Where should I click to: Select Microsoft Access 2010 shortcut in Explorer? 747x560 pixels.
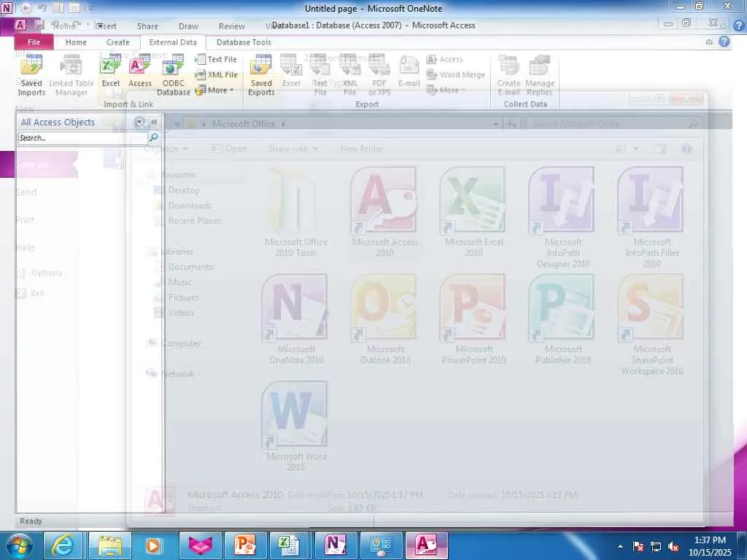(x=384, y=212)
